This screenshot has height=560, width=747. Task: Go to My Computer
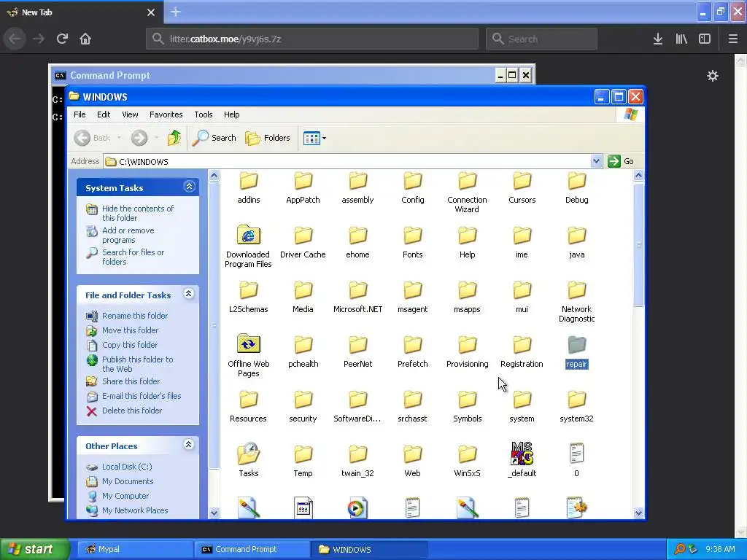coord(125,496)
